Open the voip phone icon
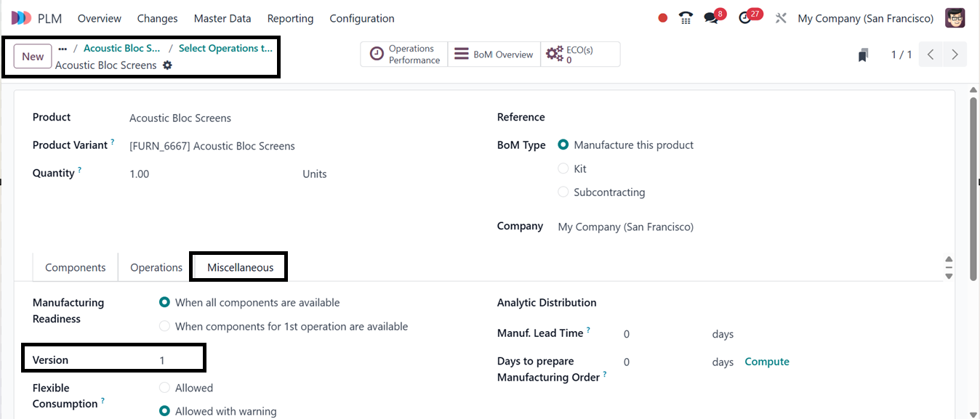 pos(686,18)
